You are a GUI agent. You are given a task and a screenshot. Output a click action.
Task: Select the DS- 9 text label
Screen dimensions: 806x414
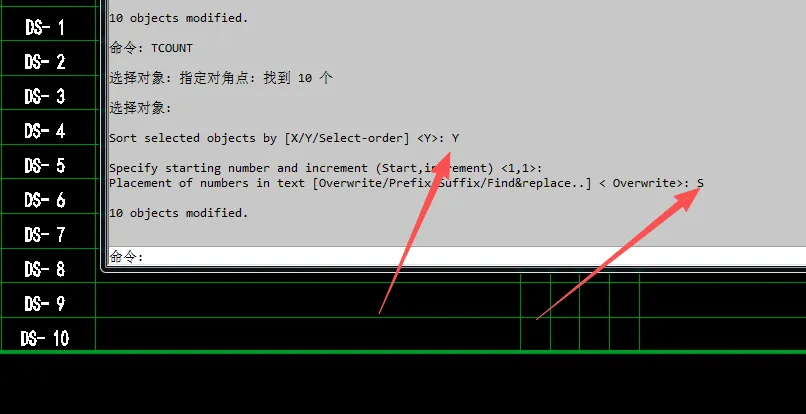(x=45, y=303)
